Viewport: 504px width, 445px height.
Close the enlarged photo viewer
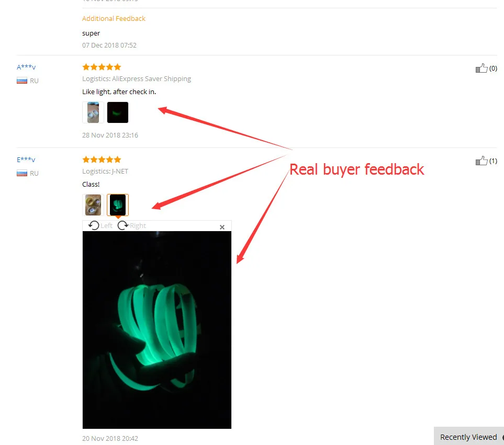(222, 227)
